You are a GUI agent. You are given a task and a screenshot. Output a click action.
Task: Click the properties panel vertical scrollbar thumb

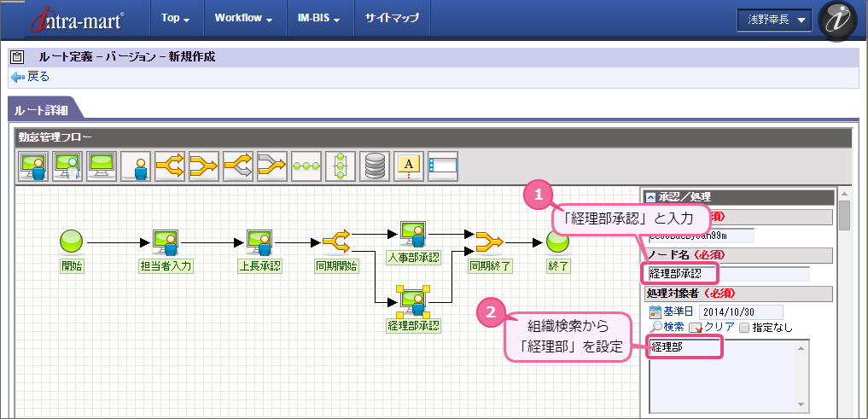844,215
